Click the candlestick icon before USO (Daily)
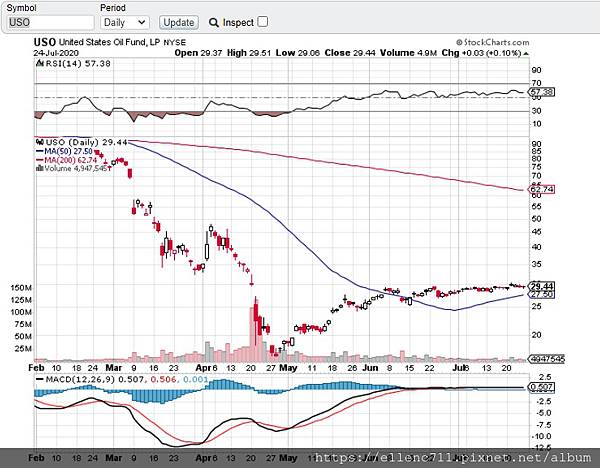The width and height of the screenshot is (600, 468). click(x=39, y=142)
